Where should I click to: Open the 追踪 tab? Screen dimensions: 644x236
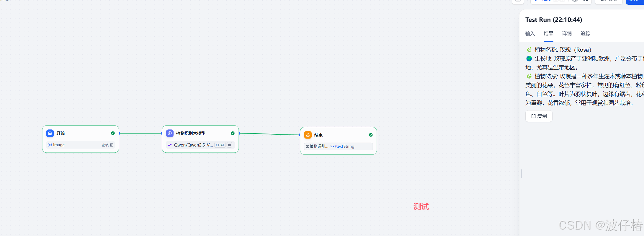click(x=585, y=33)
